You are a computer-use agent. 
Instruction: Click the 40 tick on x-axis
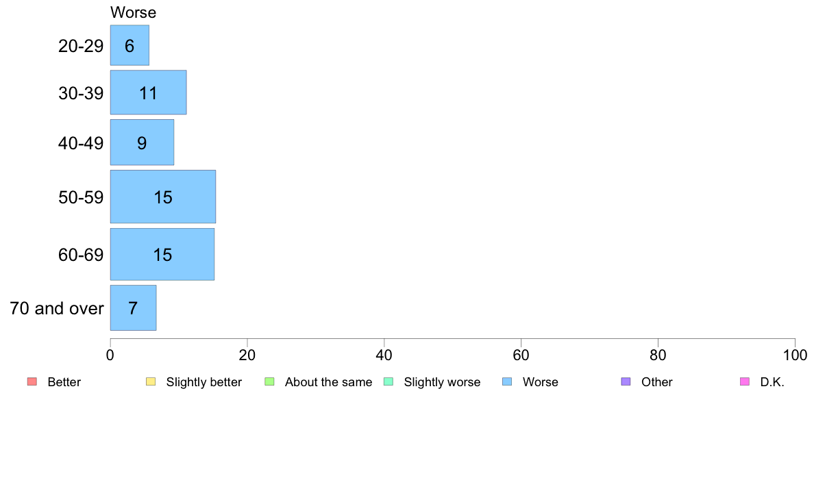pos(384,355)
